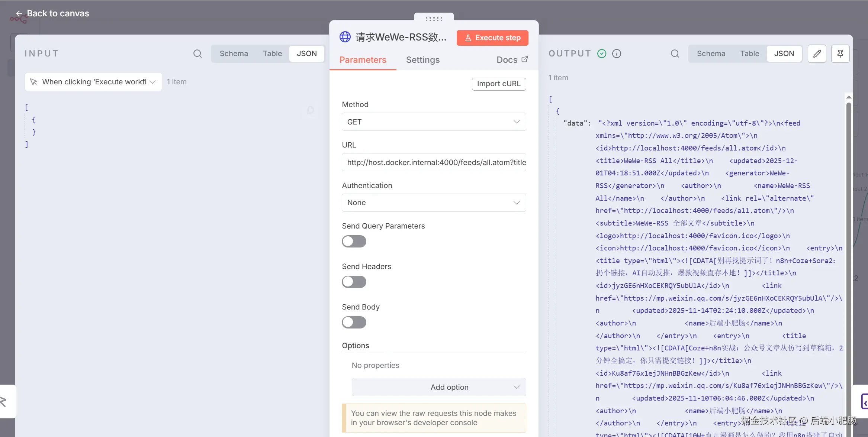Image resolution: width=868 pixels, height=437 pixels.
Task: Pin the output data with pin icon
Action: (840, 54)
